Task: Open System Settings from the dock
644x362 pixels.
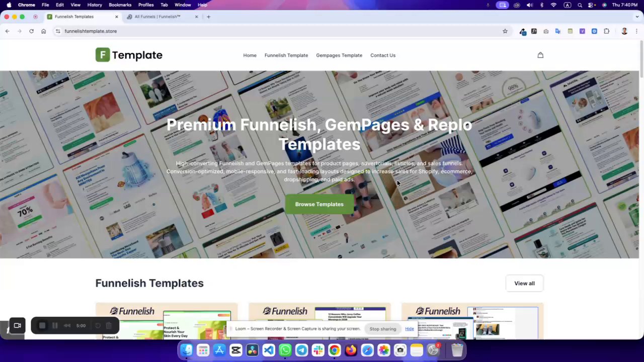Action: 433,350
